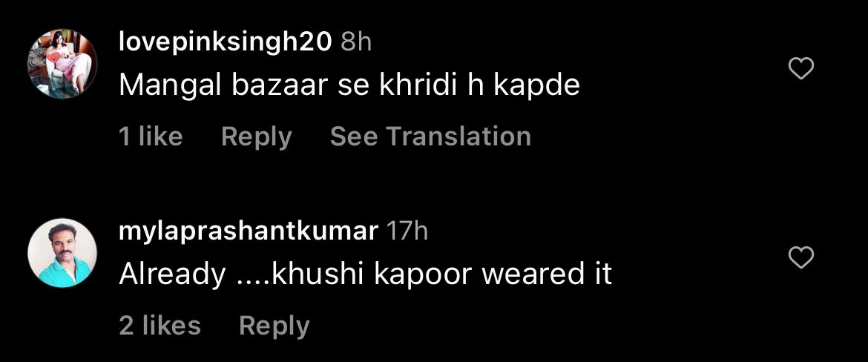Click the 8h timestamp
868x362 pixels.
click(356, 42)
